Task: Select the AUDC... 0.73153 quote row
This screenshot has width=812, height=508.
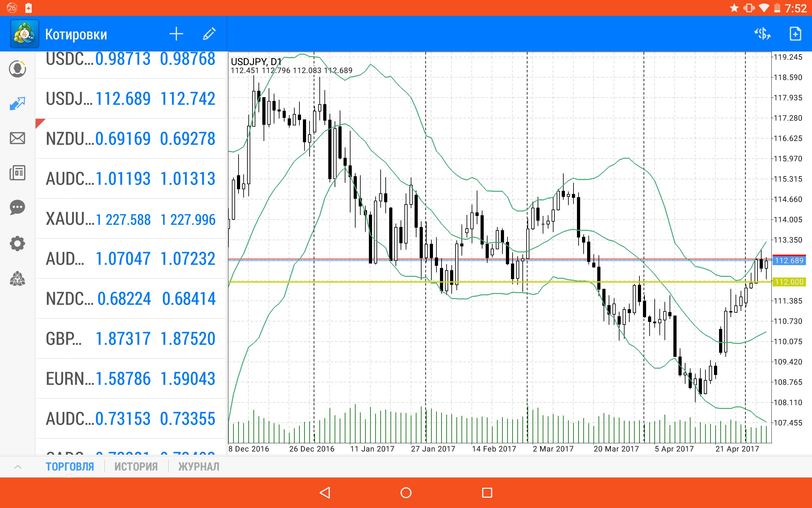Action: click(x=131, y=419)
